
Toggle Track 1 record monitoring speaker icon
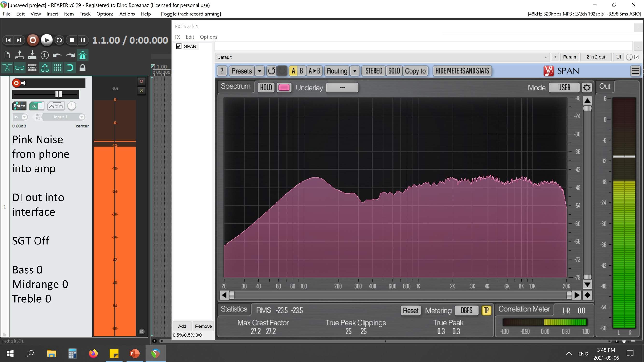tap(24, 83)
